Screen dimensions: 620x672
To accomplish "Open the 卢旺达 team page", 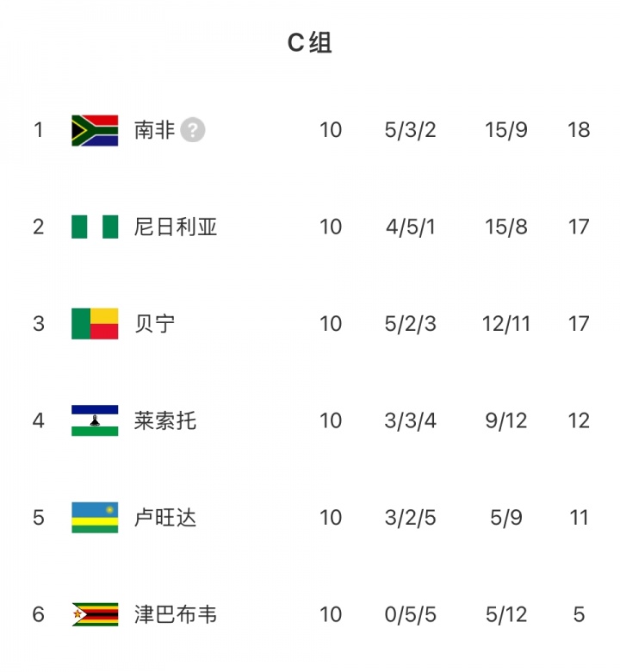I will (x=165, y=518).
